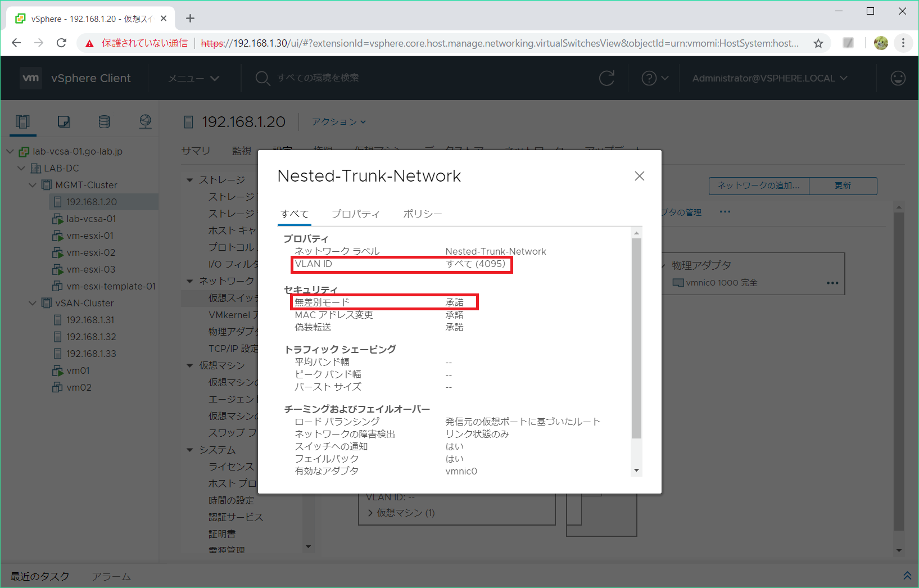919x588 pixels.
Task: Open the アラーム panel tab
Action: click(x=111, y=576)
